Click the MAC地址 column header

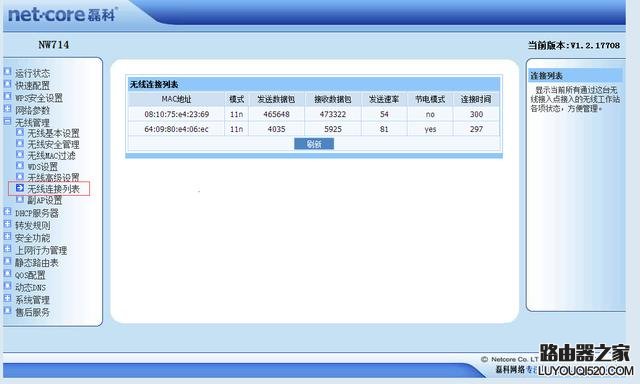(176, 99)
